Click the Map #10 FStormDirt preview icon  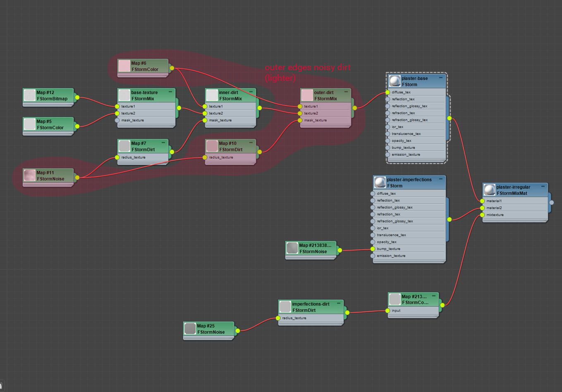[x=212, y=146]
